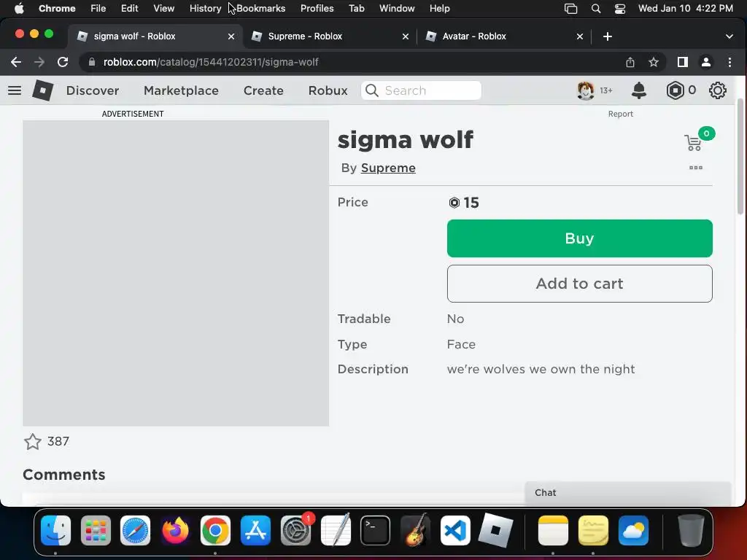The image size is (747, 560).
Task: Buy the sigma wolf item
Action: click(580, 238)
